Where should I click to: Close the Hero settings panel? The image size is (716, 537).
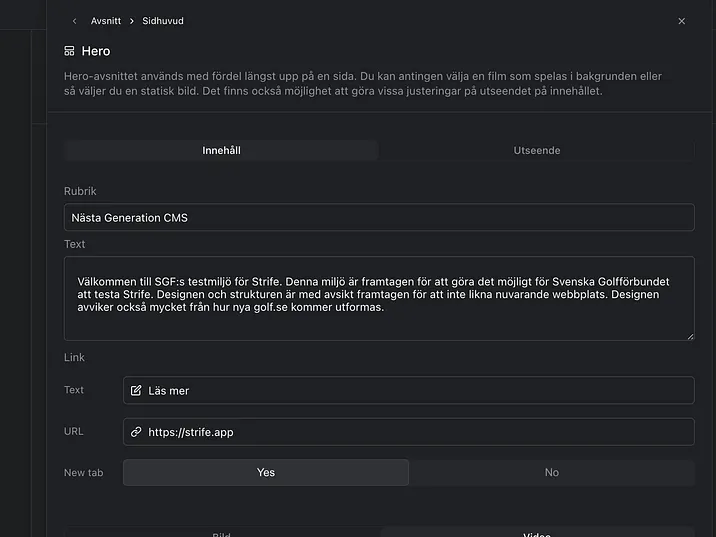682,21
